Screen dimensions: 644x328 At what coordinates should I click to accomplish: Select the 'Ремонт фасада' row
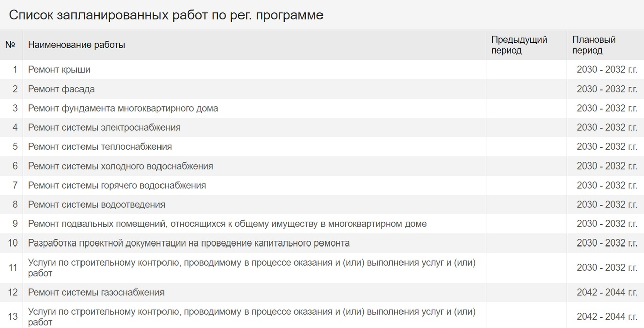click(x=322, y=89)
